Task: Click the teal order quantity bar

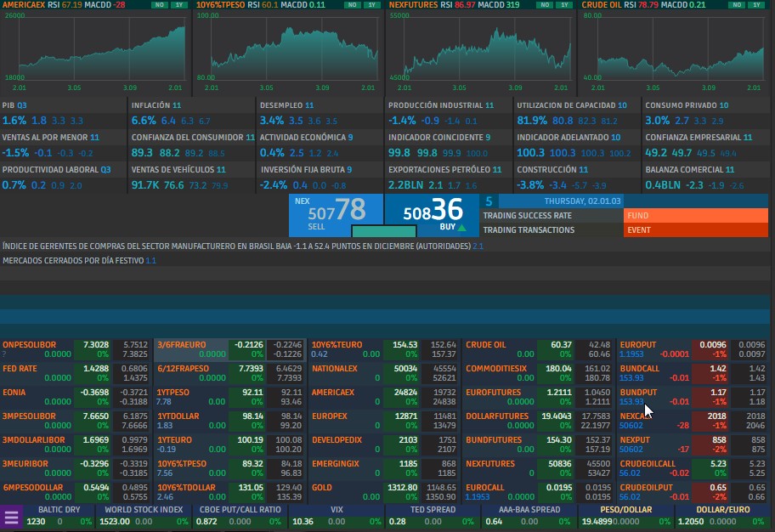Action: (383, 231)
